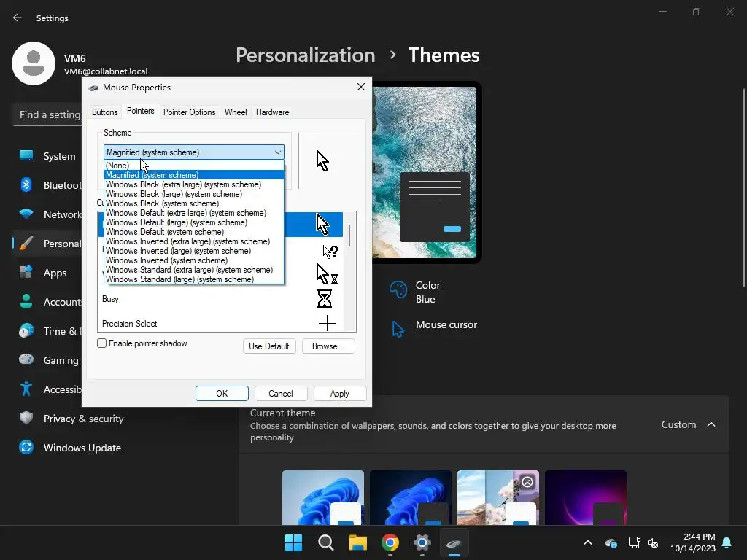The height and width of the screenshot is (560, 747).
Task: Select the Windows dark theme thumbnail
Action: click(x=411, y=497)
